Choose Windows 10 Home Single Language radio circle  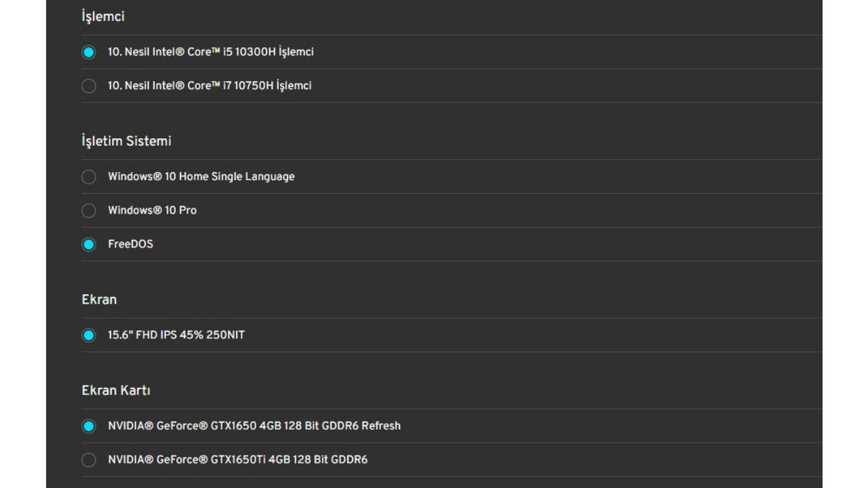tap(88, 177)
